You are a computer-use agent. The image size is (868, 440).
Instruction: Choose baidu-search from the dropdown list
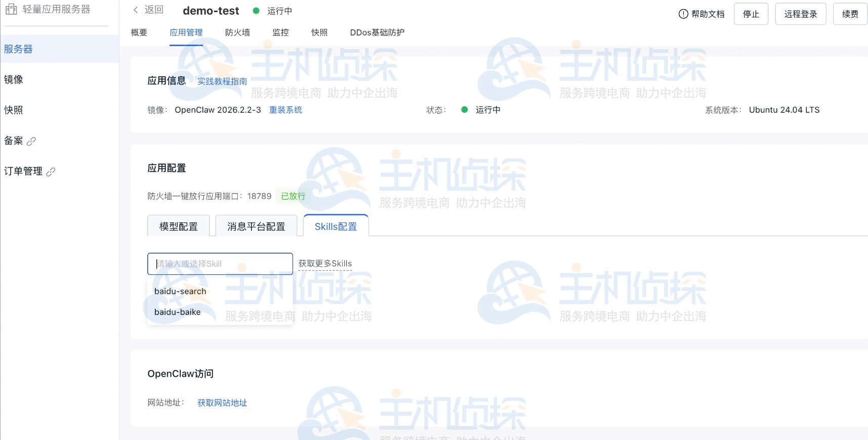220,291
